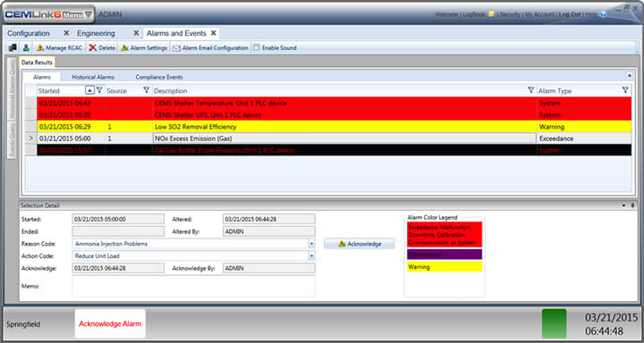Click the Selection Detail pin icon

633,205
